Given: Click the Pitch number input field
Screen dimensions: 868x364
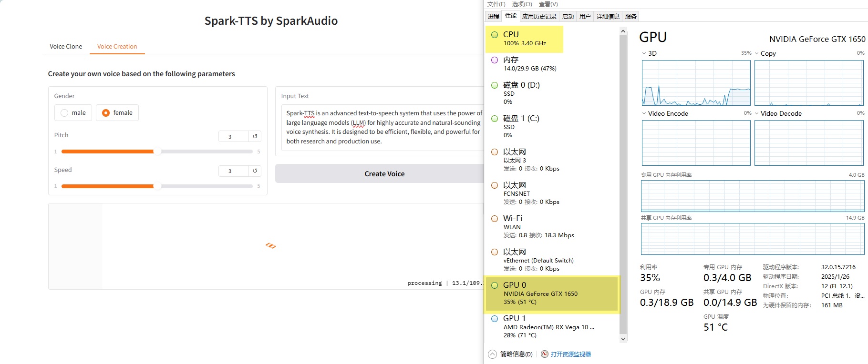Looking at the screenshot, I should tap(233, 137).
